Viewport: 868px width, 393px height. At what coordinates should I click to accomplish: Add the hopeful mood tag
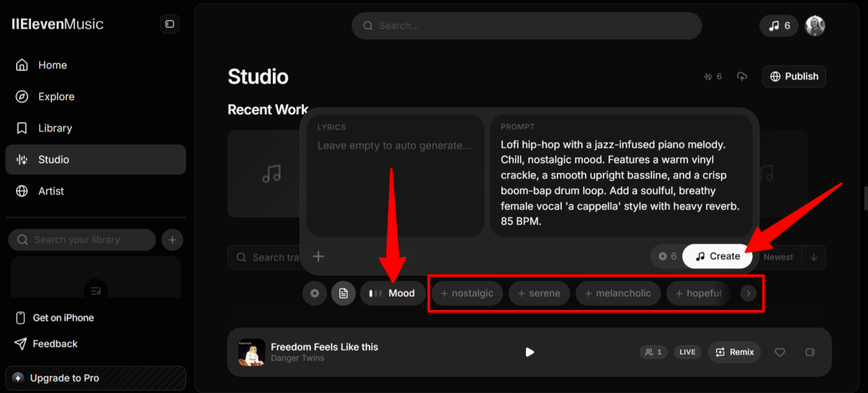point(699,293)
